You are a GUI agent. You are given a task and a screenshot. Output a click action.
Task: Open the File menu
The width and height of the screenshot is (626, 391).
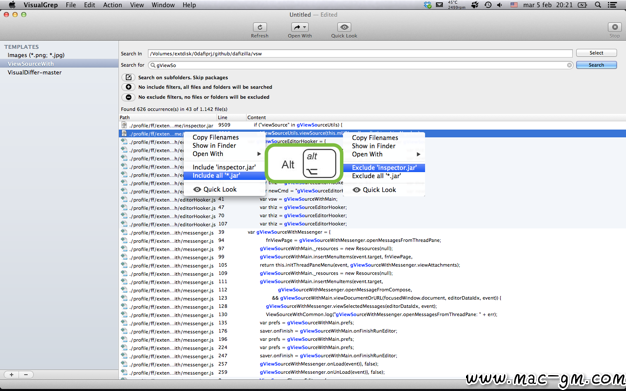coord(71,5)
